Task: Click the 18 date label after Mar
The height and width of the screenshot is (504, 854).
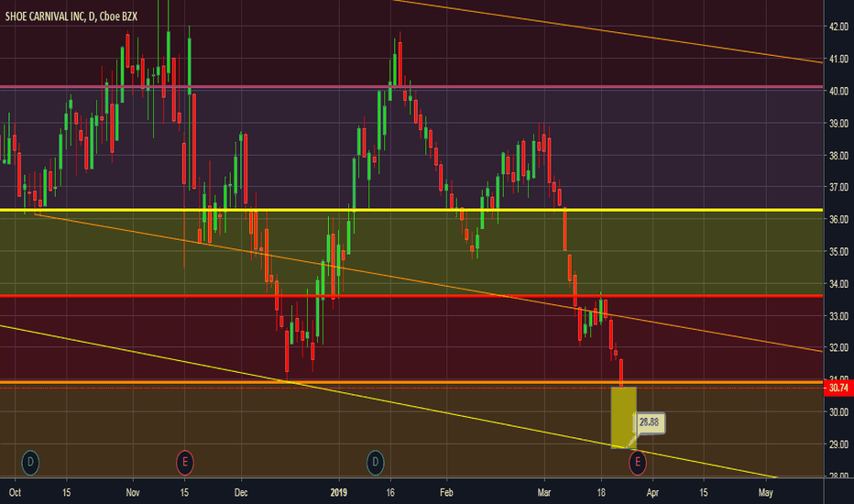Action: click(601, 493)
